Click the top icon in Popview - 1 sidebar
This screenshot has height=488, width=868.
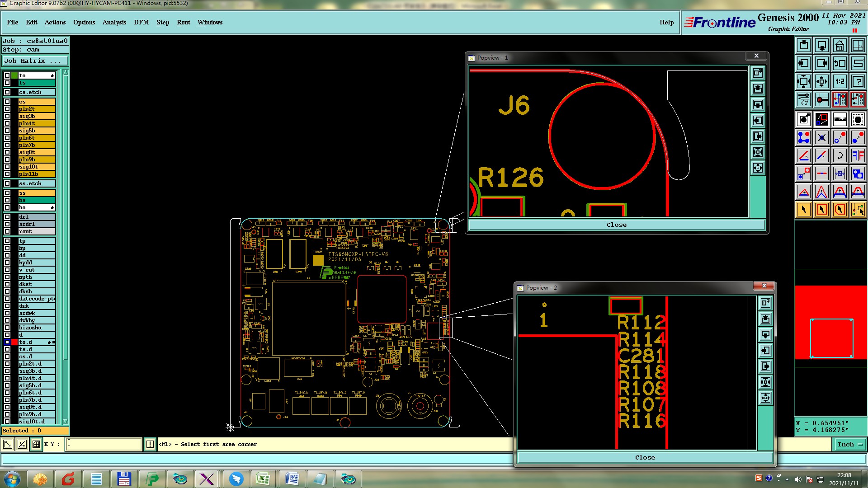[x=758, y=73]
